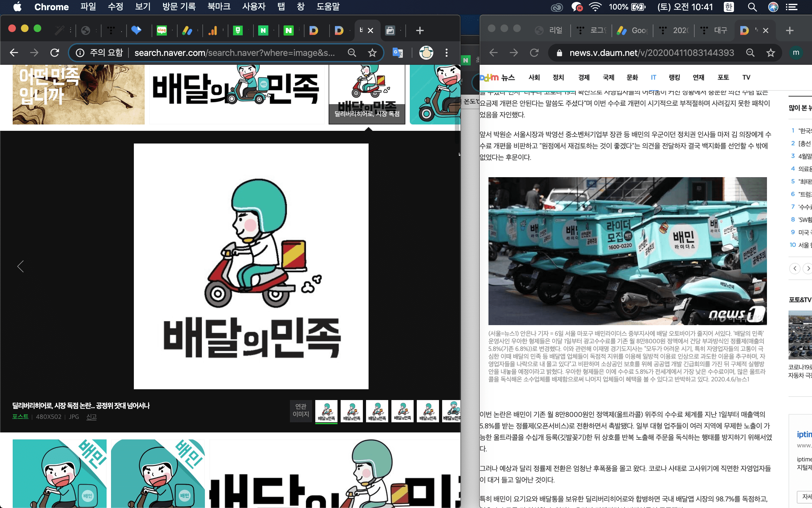This screenshot has width=812, height=508.
Task: Click lock icon in Daum address bar
Action: coord(559,53)
